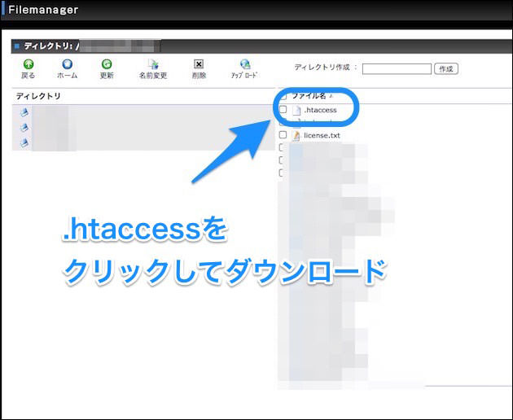This screenshot has width=513, height=420.
Task: Open the second directory folder icon
Action: (24, 128)
